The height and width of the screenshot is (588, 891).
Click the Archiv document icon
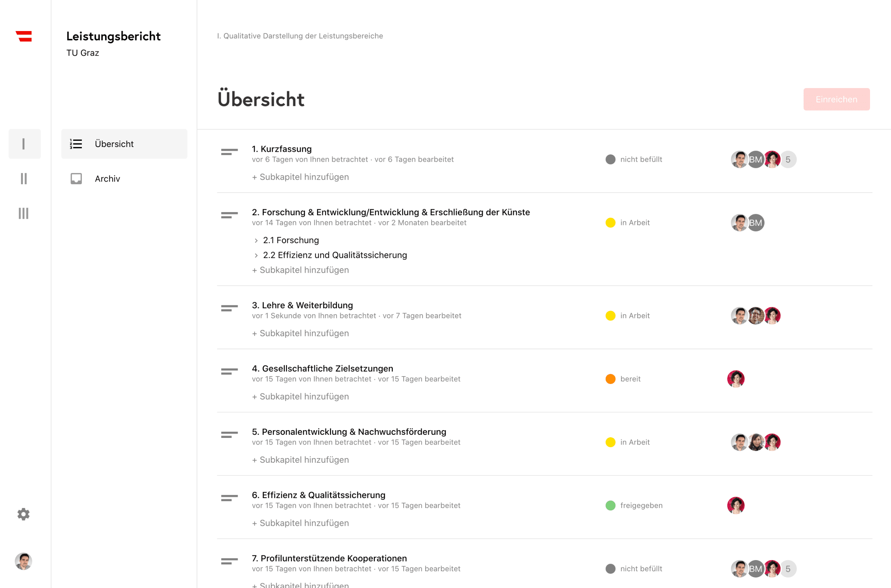pyautogui.click(x=76, y=178)
